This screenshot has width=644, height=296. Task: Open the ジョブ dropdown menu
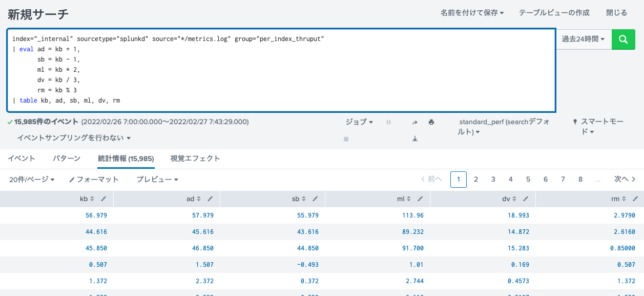(x=358, y=122)
